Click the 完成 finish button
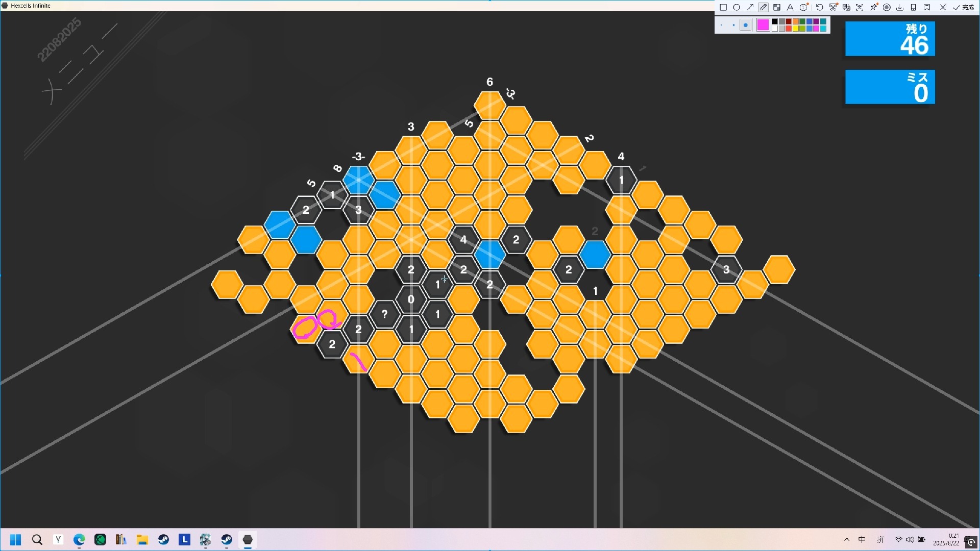This screenshot has height=551, width=980. click(964, 7)
